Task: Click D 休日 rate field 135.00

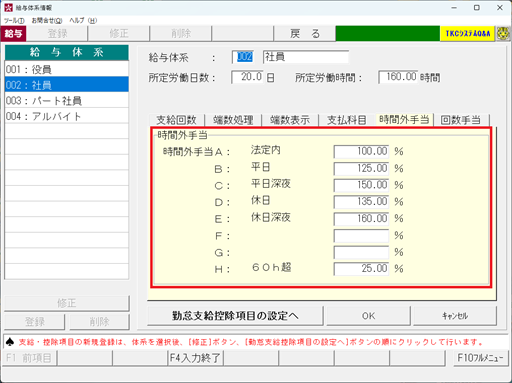Action: coord(361,202)
